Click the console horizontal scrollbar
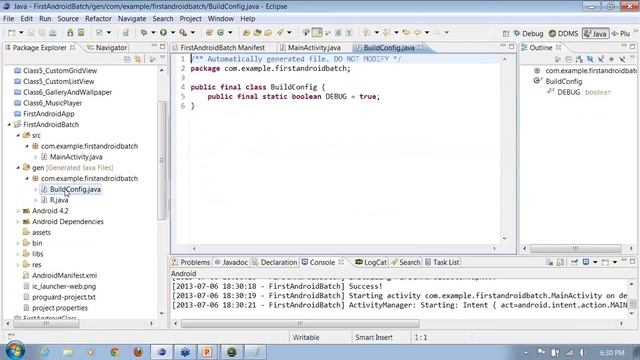This screenshot has height=360, width=640. (300, 323)
